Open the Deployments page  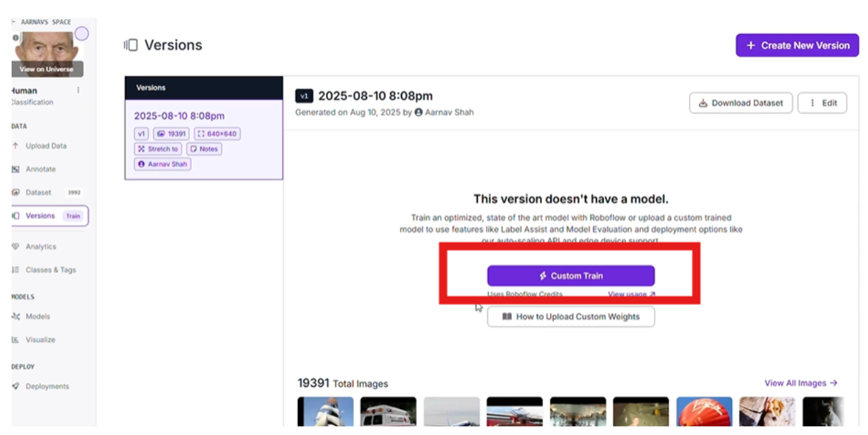point(47,386)
